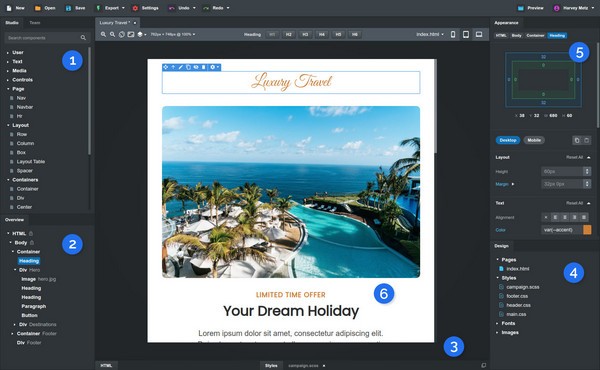Open the Styles bottom panel tab
600x370 pixels.
pyautogui.click(x=271, y=365)
